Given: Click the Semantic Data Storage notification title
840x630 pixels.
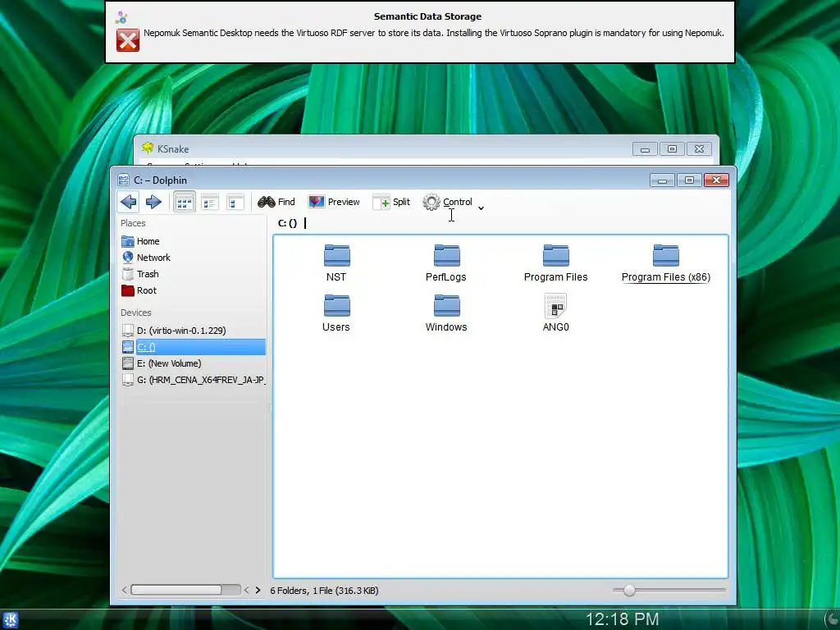Looking at the screenshot, I should point(427,16).
